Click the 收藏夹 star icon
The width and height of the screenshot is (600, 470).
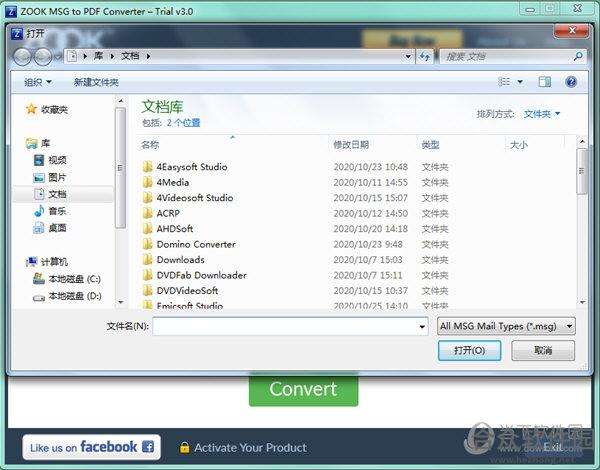tap(31, 109)
